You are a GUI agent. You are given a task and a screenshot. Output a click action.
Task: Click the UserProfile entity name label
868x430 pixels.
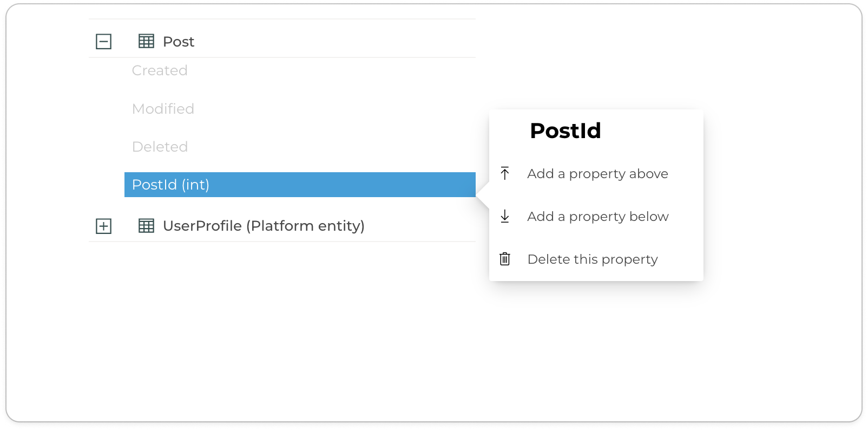(x=202, y=226)
